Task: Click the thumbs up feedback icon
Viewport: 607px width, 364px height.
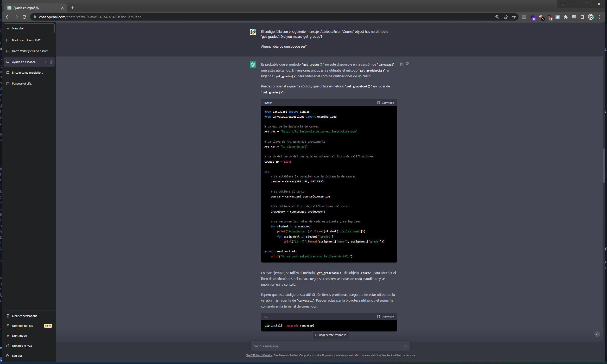Action: coord(401,64)
